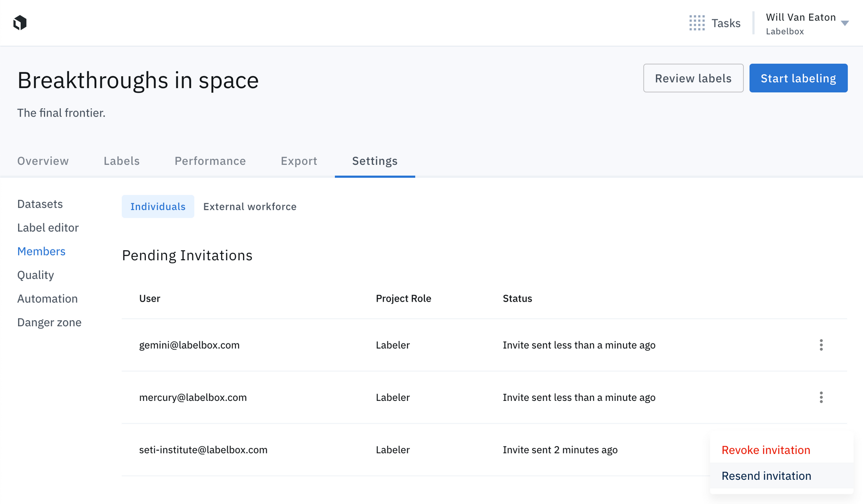Screen dimensions: 863x504
Task: Click the invite status for gemini@labelbox.com
Action: [579, 345]
